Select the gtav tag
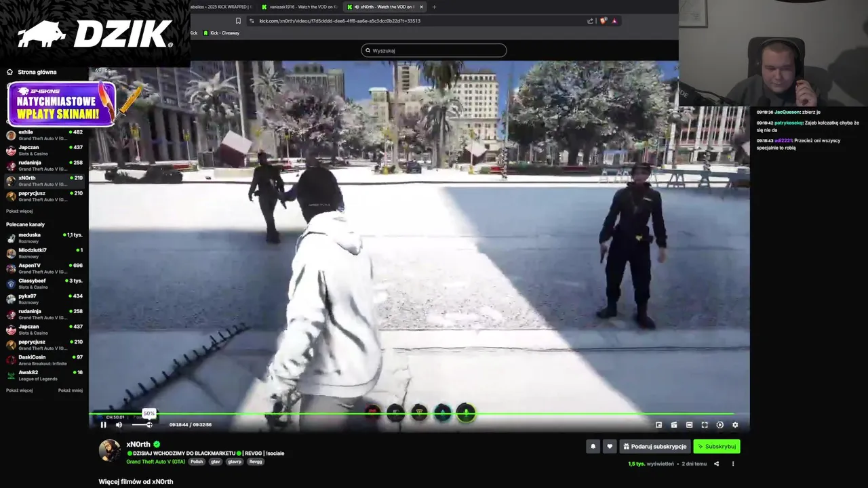Image resolution: width=868 pixels, height=488 pixels. [x=216, y=462]
